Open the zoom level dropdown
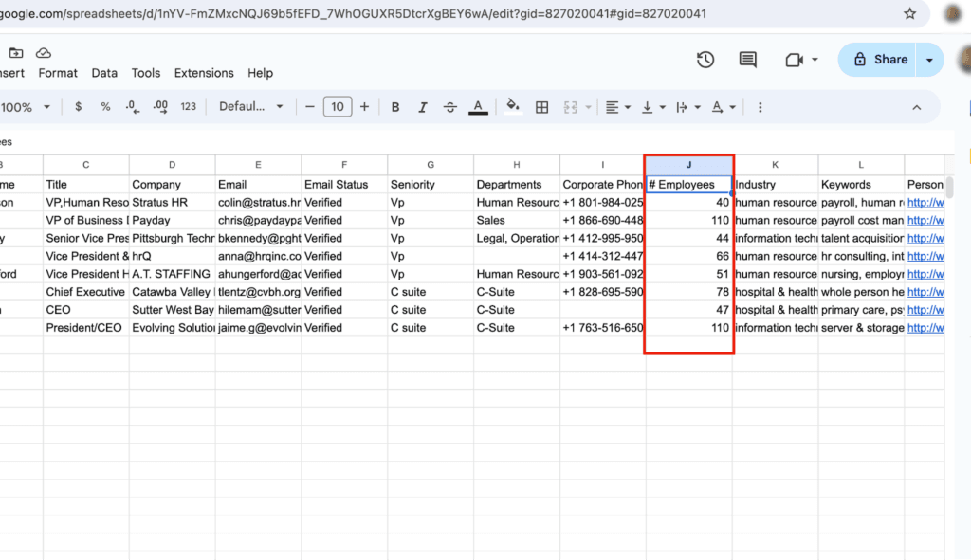Screen dimensions: 971x560 click(x=24, y=107)
